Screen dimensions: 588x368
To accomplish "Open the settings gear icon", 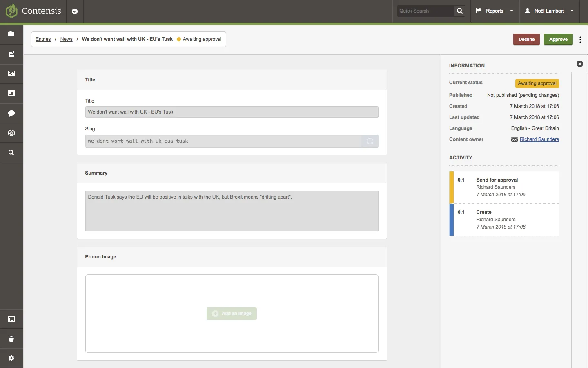I will [11, 358].
